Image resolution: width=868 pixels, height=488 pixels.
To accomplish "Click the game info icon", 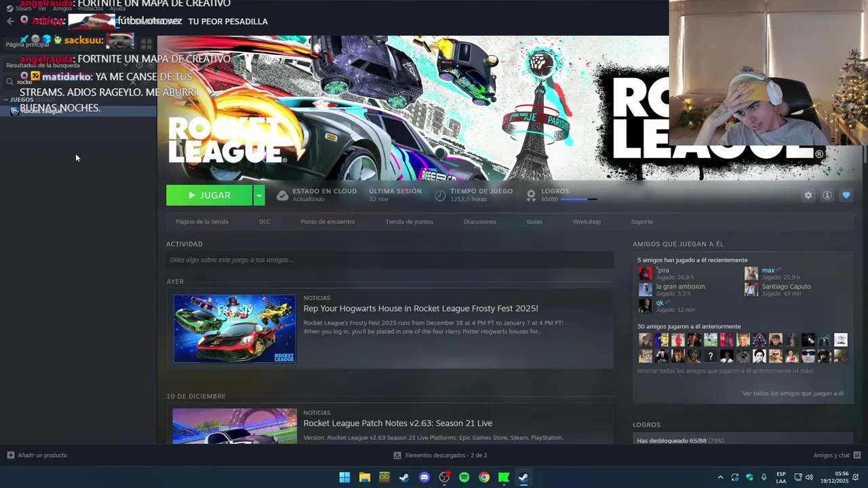I will point(827,195).
